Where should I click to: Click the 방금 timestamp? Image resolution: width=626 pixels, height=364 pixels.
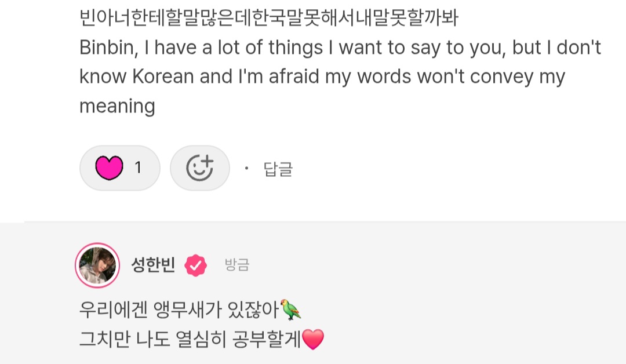(x=236, y=265)
